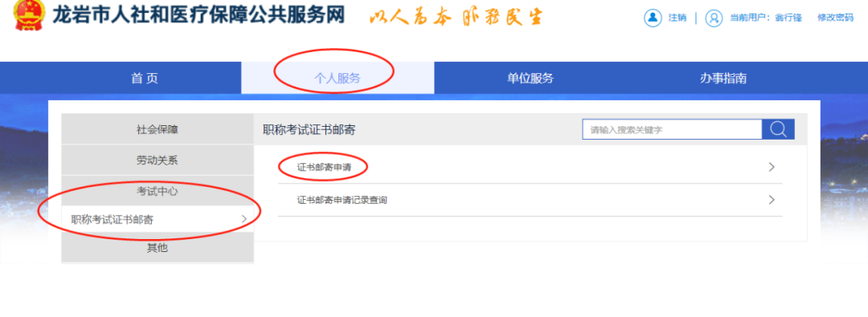Open 证书邮寄申请 service entry
Image resolution: width=868 pixels, height=317 pixels.
pyautogui.click(x=324, y=167)
